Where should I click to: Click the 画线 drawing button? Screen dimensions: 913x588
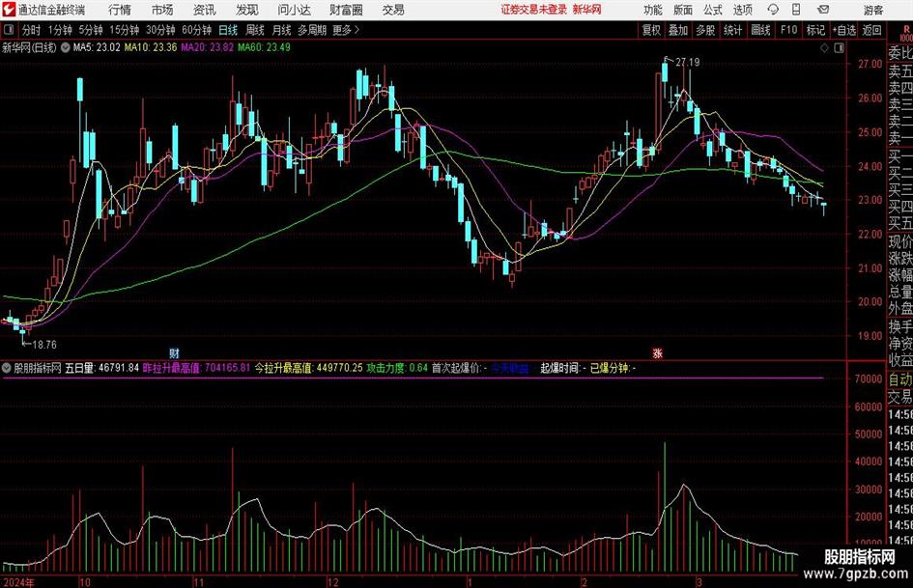[x=760, y=30]
